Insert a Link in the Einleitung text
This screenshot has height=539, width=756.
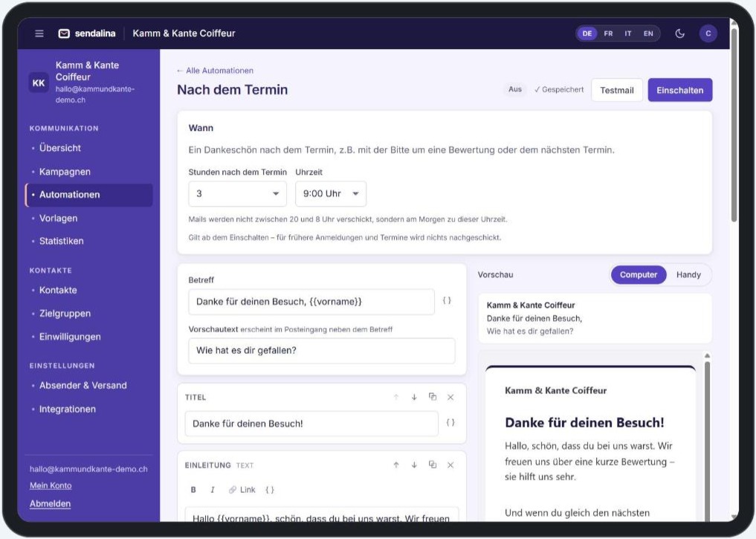coord(242,489)
